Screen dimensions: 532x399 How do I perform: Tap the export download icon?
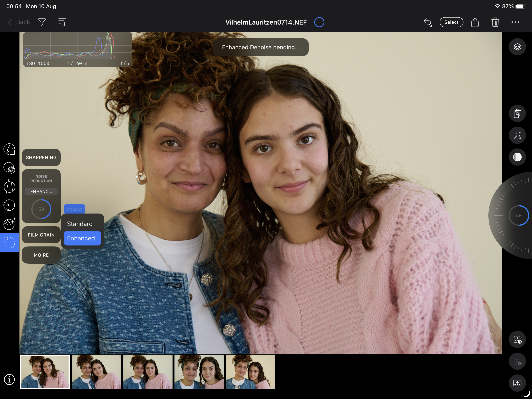517,383
